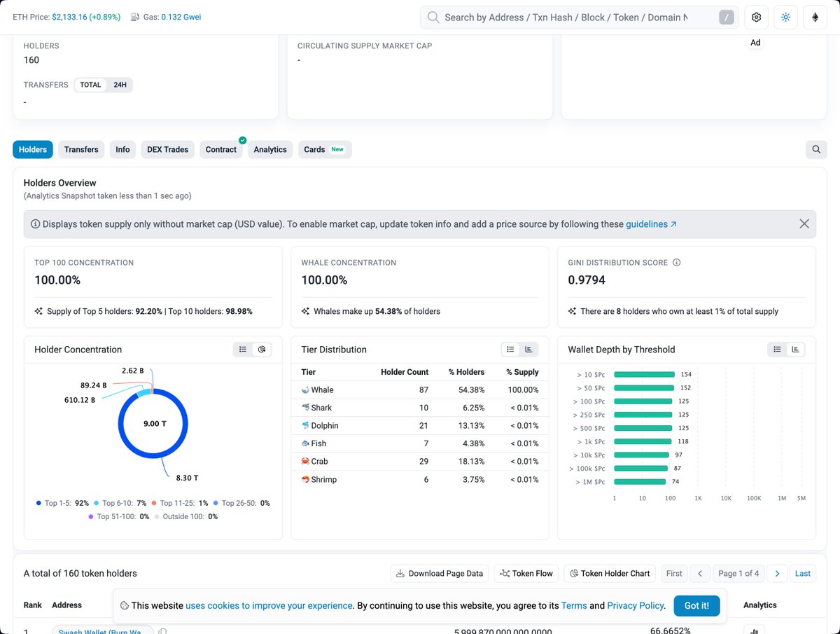Click the ETH price value
This screenshot has width=840, height=634.
coord(69,17)
